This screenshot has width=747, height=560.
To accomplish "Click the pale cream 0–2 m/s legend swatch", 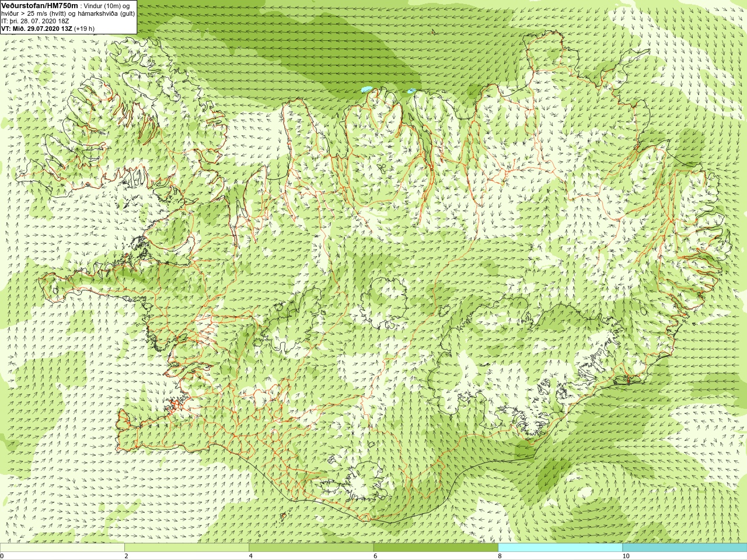I will click(x=62, y=548).
